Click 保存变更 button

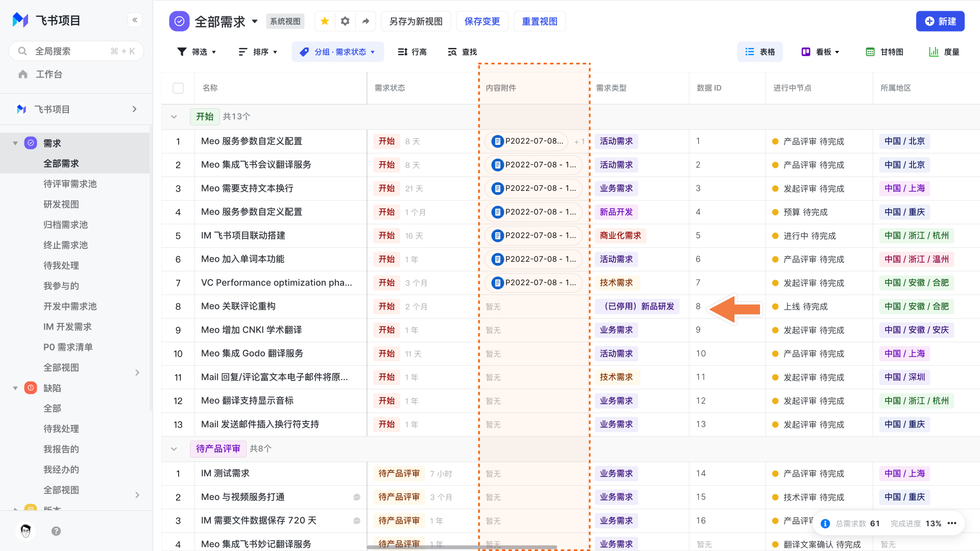(482, 21)
